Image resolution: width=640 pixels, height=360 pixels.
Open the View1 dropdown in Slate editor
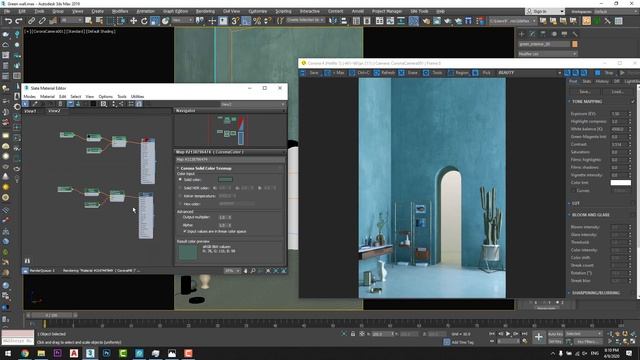(252, 104)
